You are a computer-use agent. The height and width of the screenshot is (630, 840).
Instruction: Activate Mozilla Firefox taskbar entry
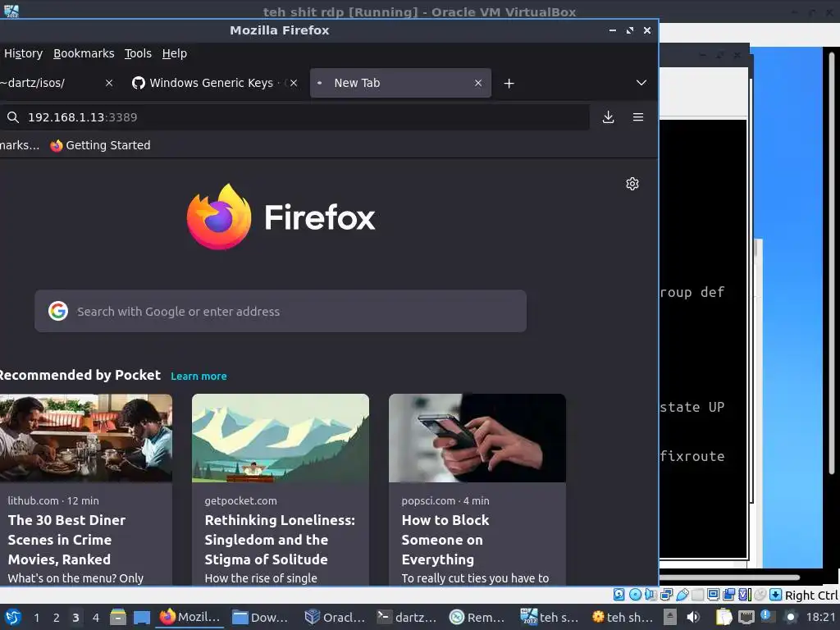(190, 617)
